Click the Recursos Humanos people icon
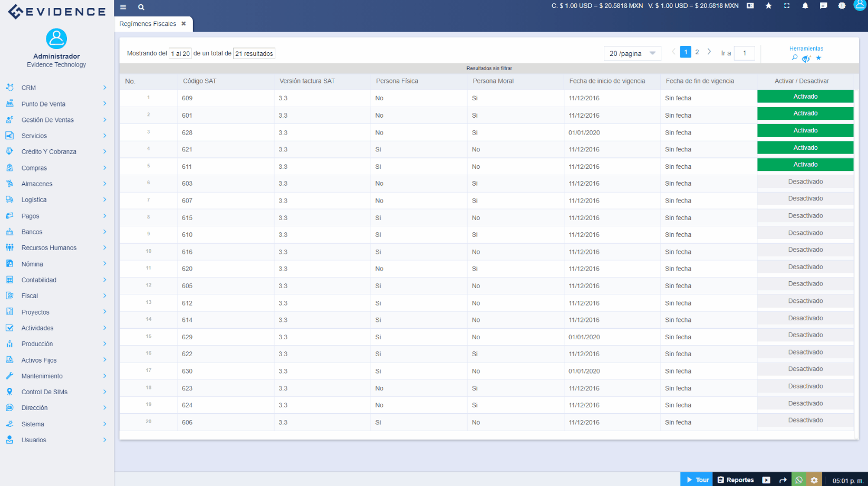 pos(9,247)
